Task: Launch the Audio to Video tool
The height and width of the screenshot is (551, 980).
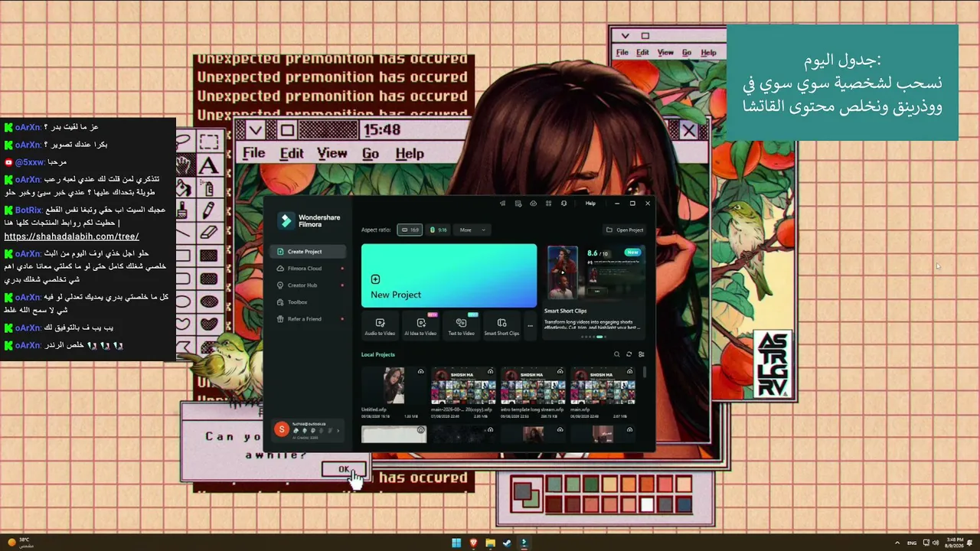Action: (380, 327)
